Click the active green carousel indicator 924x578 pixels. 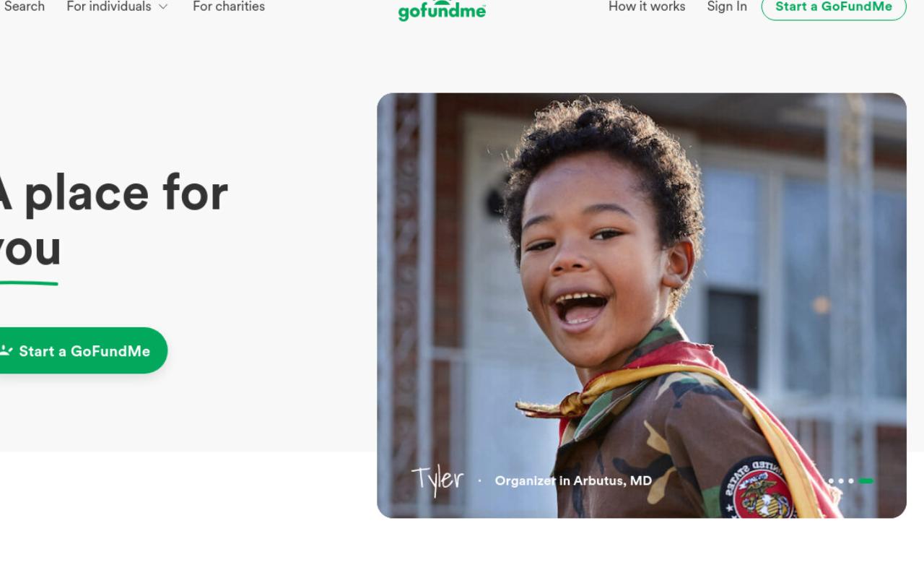tap(866, 480)
